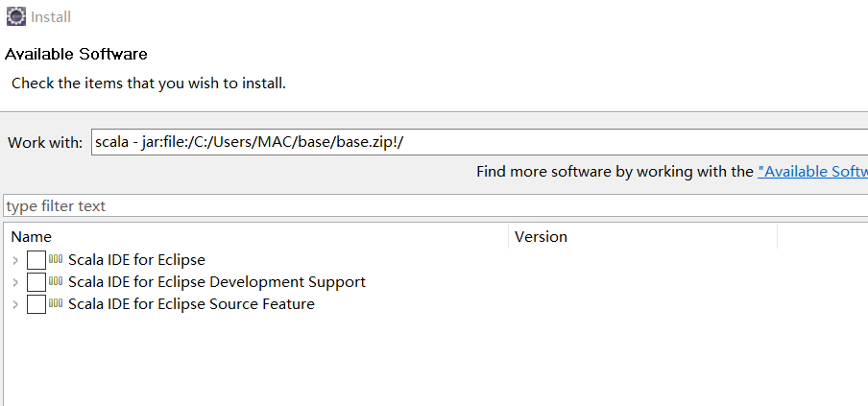Select Scala IDE for Eclipse Source Feature label
The width and height of the screenshot is (868, 406).
click(x=191, y=304)
